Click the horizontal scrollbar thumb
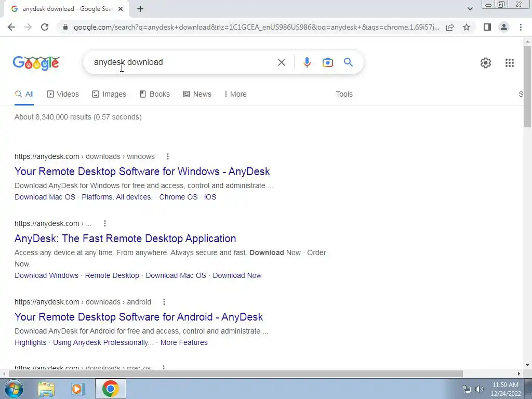 coord(236,374)
